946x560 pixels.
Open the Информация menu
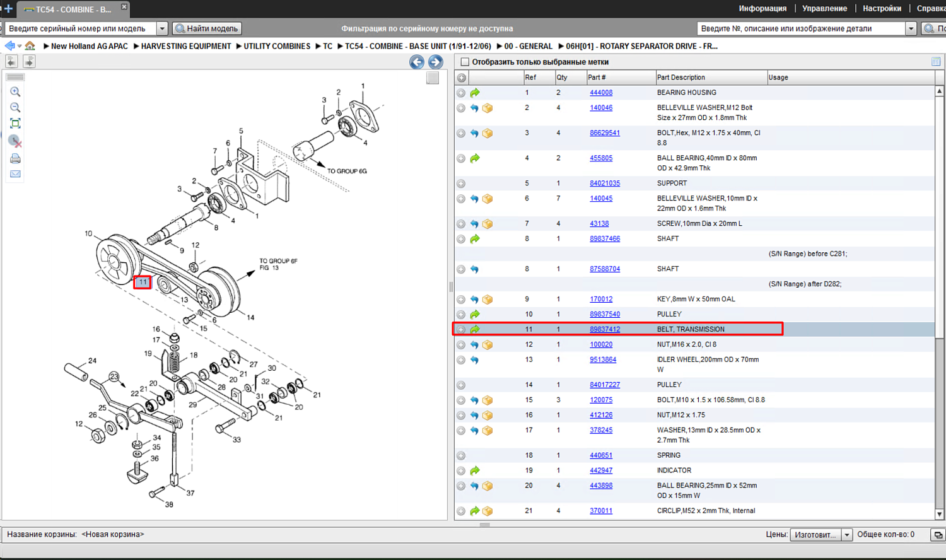click(x=762, y=9)
